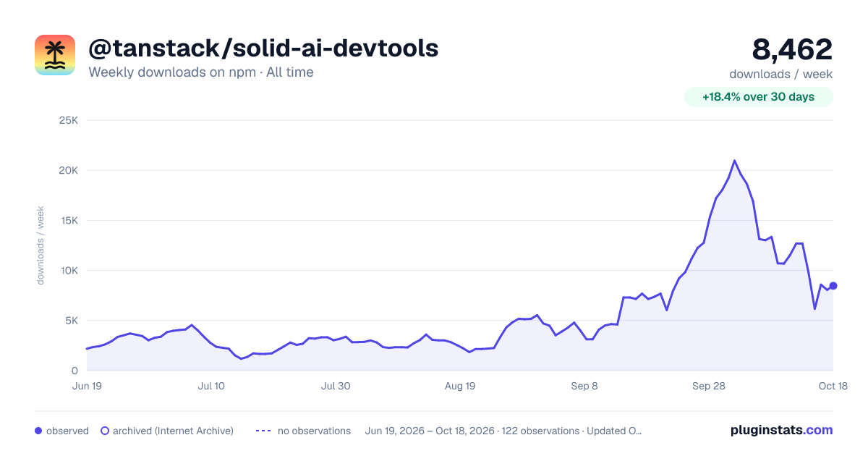Click the 10K y-axis label
The height and width of the screenshot is (456, 868).
[x=69, y=271]
